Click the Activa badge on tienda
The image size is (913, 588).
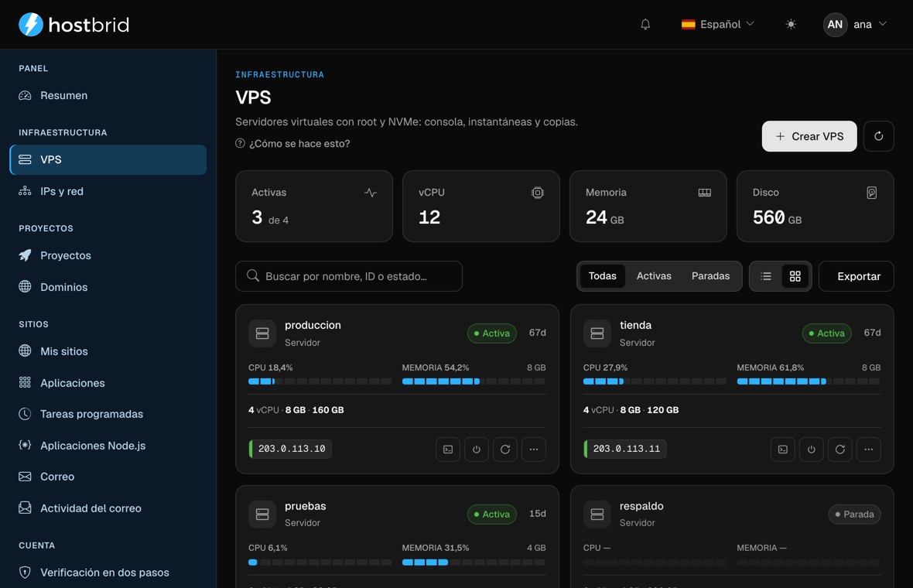pyautogui.click(x=827, y=333)
